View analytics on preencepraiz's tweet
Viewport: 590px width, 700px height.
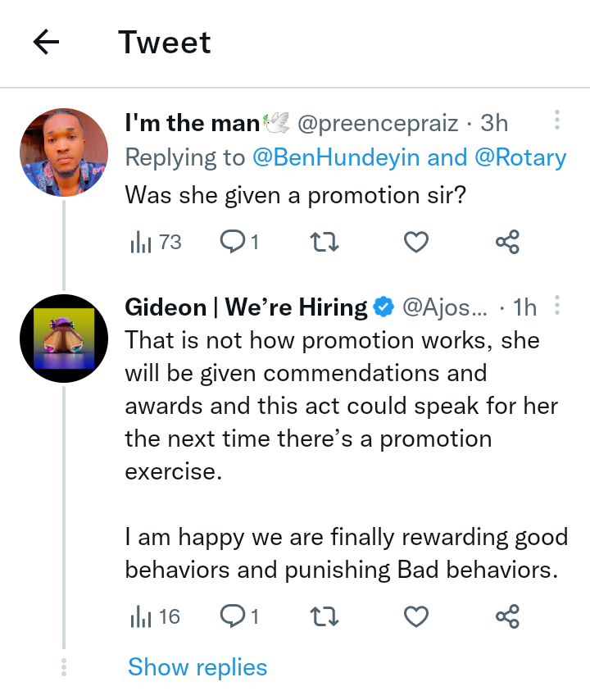(x=156, y=242)
